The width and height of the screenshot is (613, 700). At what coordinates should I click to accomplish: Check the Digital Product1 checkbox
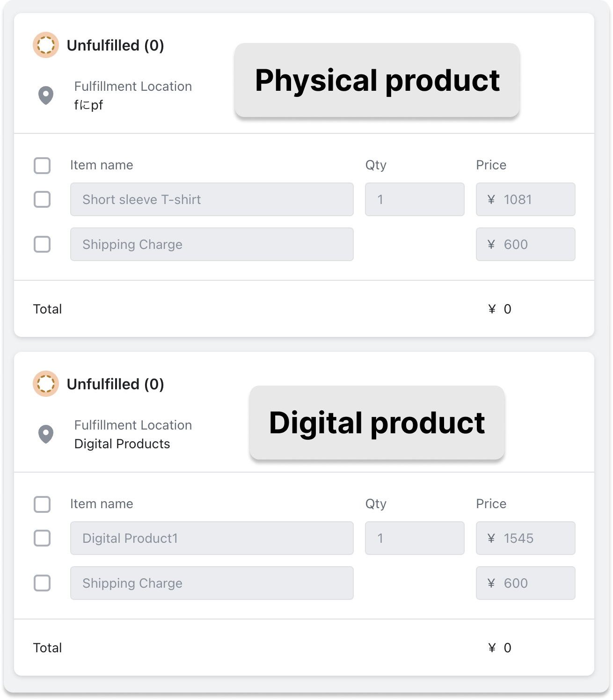tap(42, 538)
